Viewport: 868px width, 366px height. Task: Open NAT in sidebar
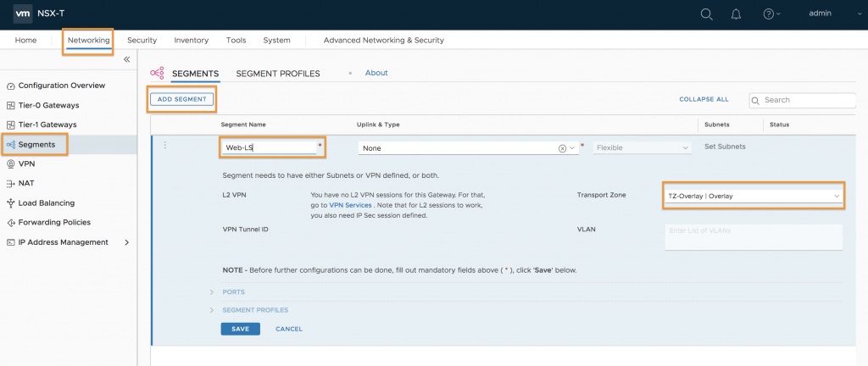pos(26,183)
